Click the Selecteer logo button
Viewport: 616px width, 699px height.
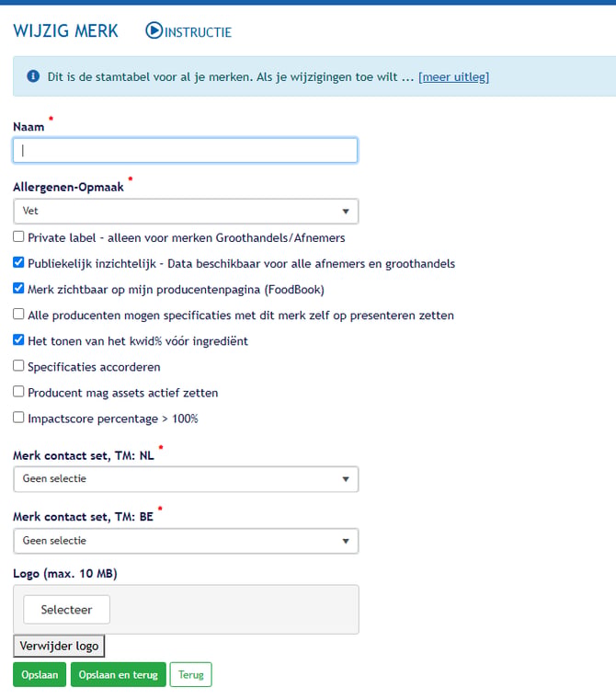coord(66,610)
